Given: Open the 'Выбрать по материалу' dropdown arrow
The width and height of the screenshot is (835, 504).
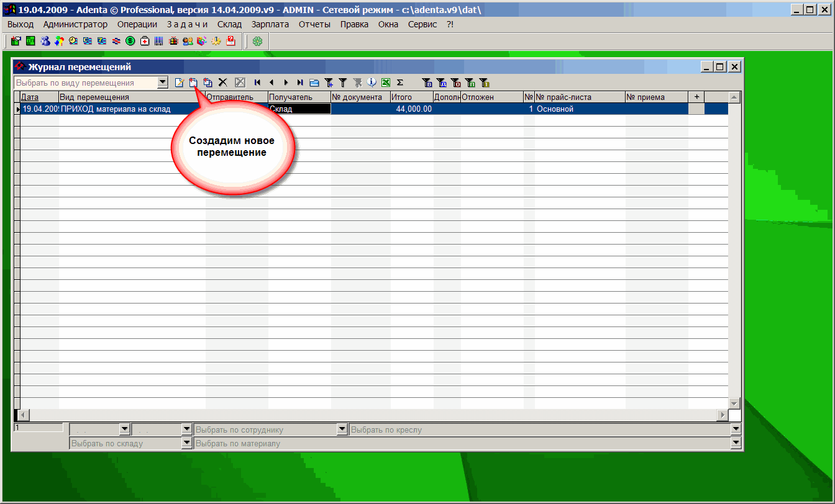Looking at the screenshot, I should coord(736,443).
